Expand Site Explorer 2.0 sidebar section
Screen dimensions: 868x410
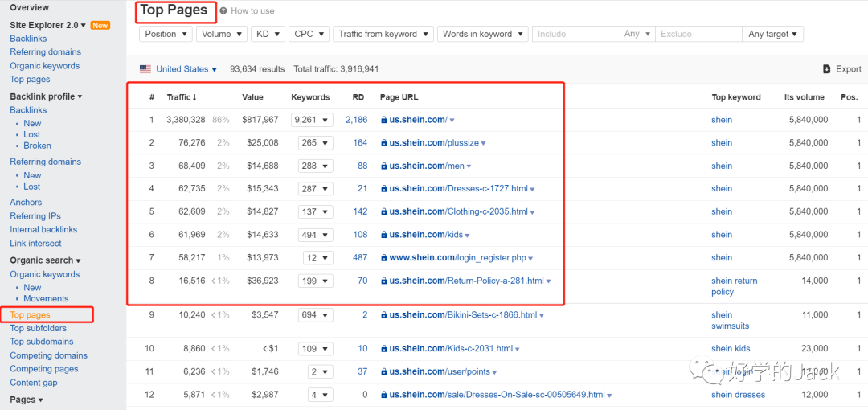tap(48, 25)
